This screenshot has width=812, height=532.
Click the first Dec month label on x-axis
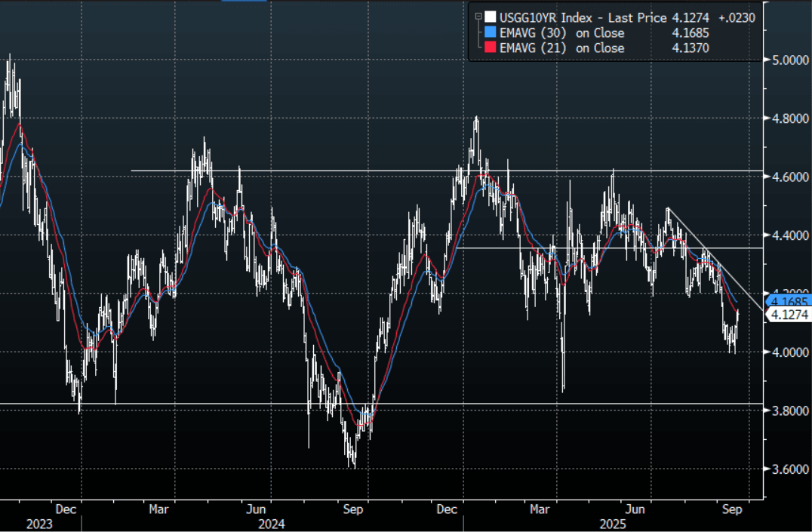66,509
